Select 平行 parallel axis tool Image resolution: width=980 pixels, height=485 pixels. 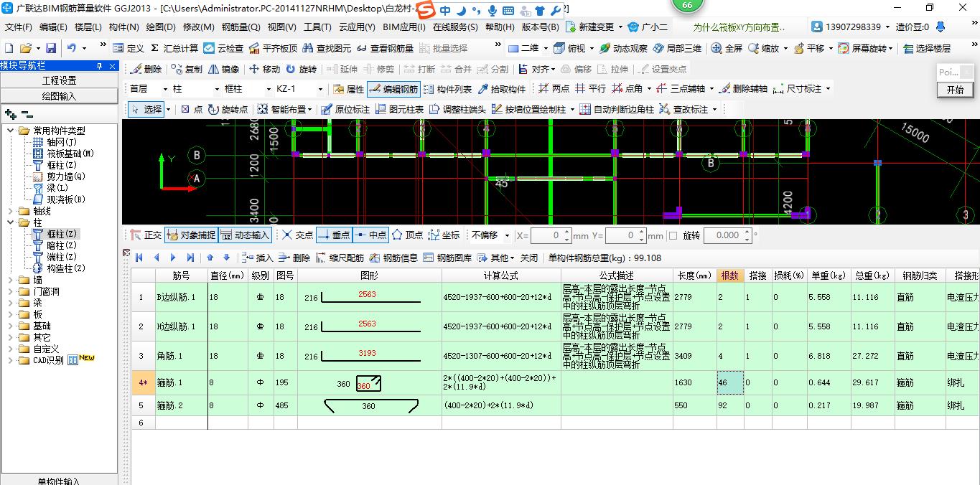[x=590, y=89]
